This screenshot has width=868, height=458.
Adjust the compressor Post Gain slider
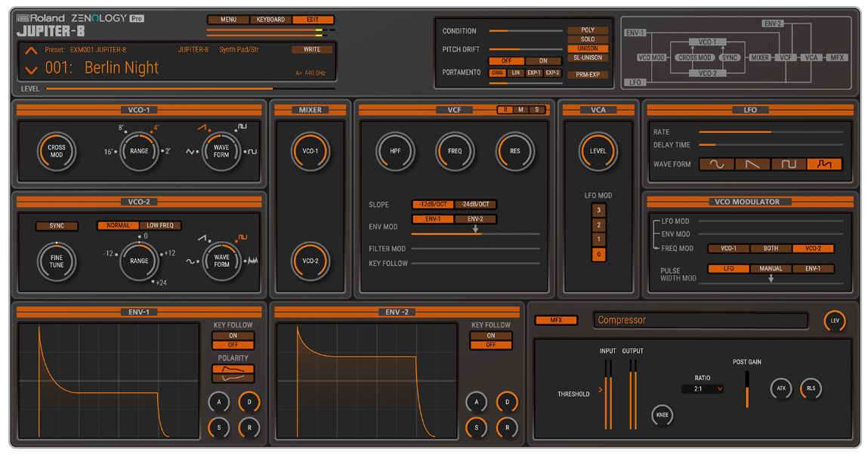point(747,390)
